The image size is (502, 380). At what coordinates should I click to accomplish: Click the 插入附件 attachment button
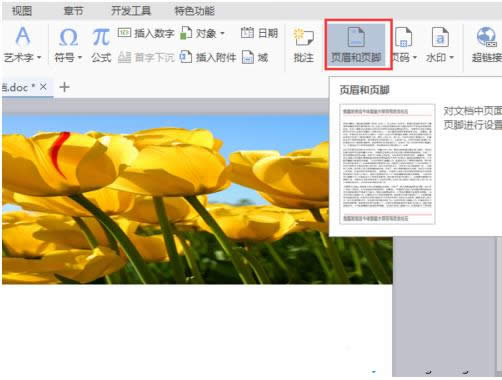pos(208,57)
